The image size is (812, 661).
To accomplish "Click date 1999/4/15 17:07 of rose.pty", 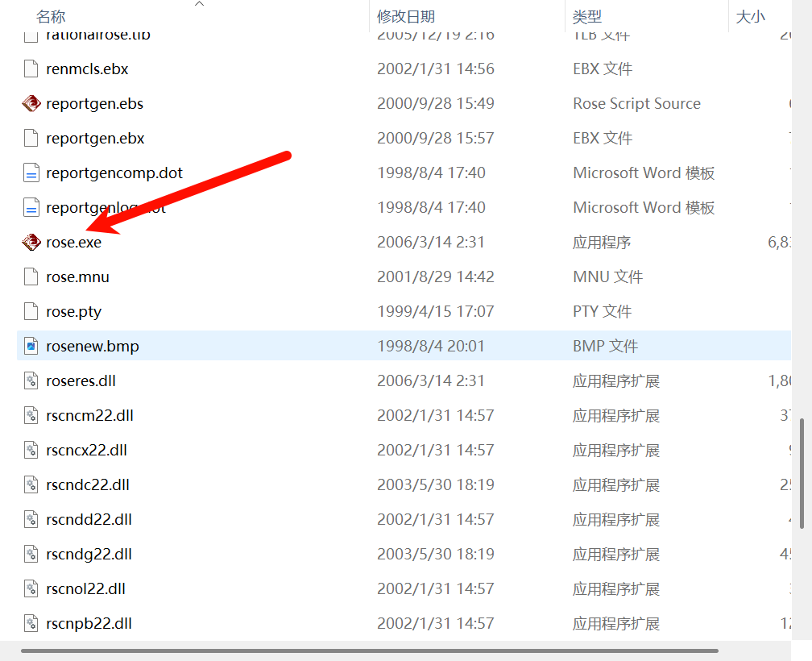I will pyautogui.click(x=436, y=311).
